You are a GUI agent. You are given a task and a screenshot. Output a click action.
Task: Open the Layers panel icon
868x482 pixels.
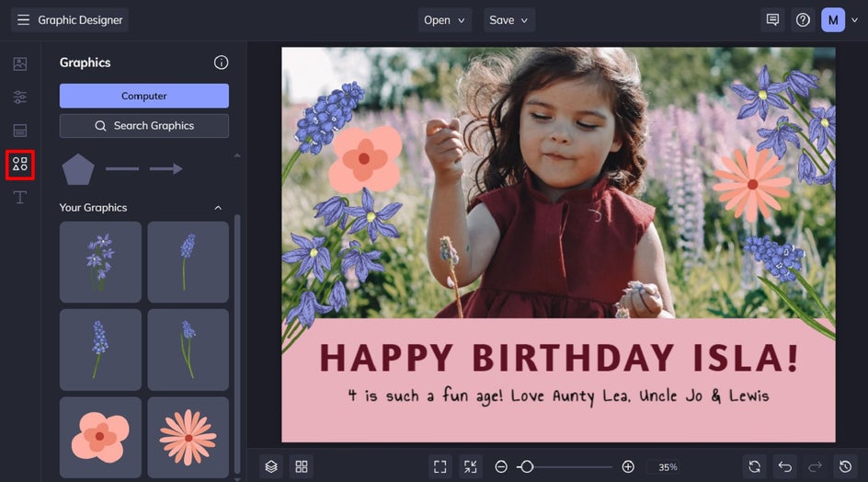pyautogui.click(x=270, y=466)
